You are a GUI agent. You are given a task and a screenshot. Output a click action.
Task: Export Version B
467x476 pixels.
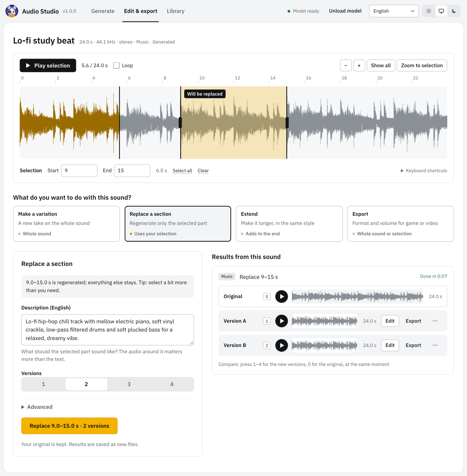coord(413,345)
